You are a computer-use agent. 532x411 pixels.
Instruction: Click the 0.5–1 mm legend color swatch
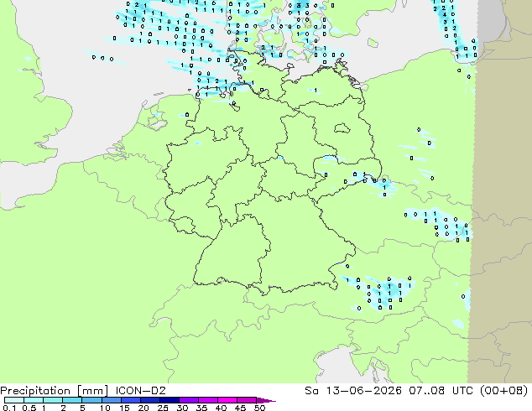tap(34, 400)
